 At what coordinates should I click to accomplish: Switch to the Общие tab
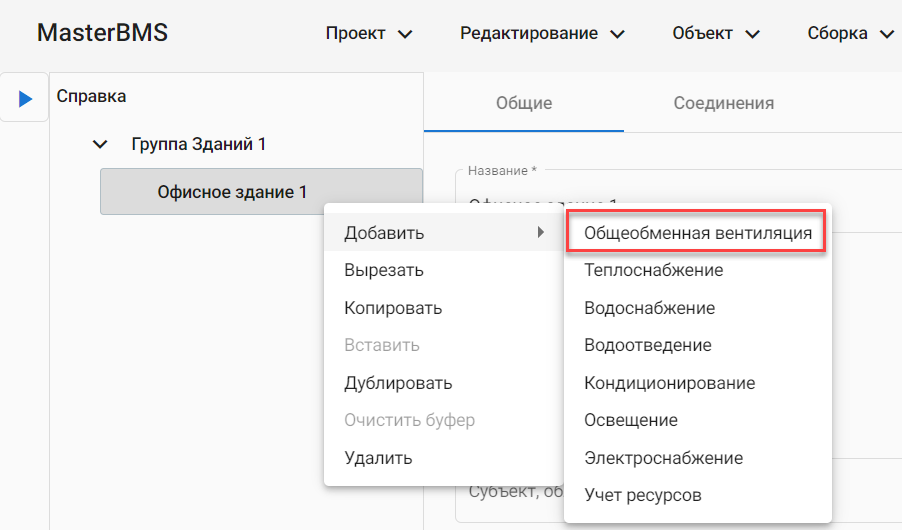(x=524, y=103)
